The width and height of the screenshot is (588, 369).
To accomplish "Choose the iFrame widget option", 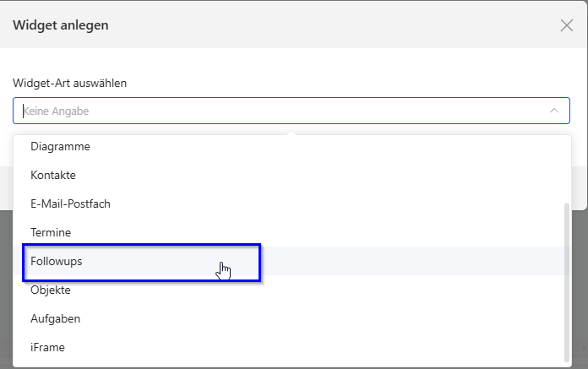I will 292,347.
